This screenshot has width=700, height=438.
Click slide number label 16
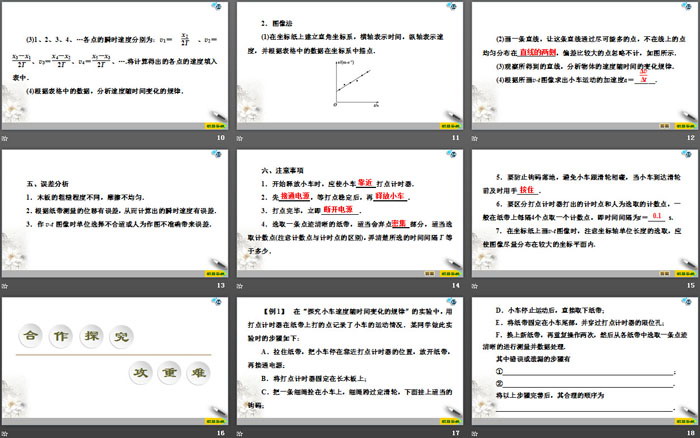tap(221, 433)
